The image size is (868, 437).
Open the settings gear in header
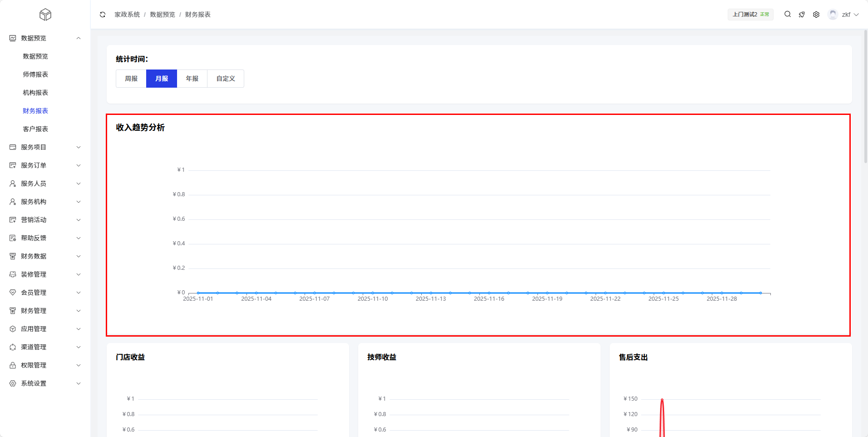pos(816,15)
